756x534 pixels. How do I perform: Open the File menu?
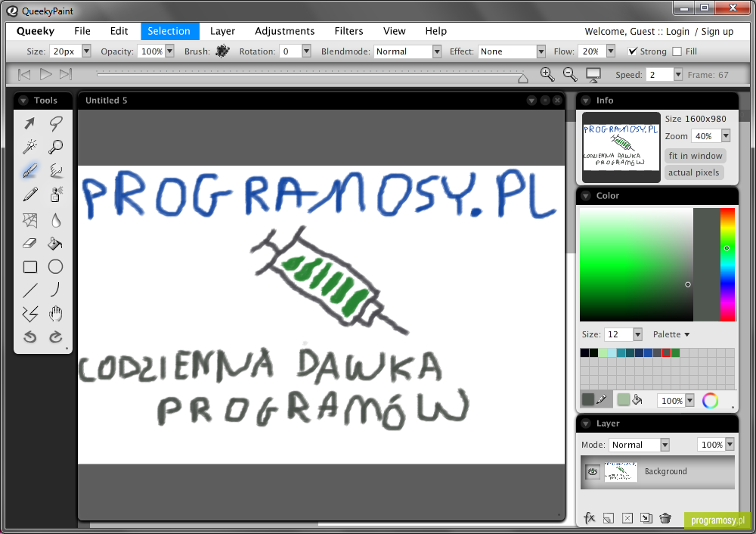[82, 31]
